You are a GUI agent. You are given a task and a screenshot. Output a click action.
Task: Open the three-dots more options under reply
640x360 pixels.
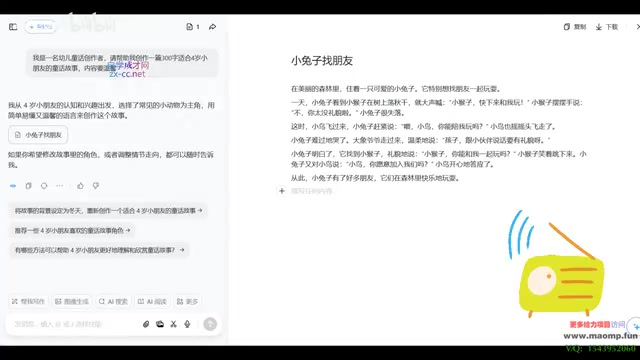point(60,186)
